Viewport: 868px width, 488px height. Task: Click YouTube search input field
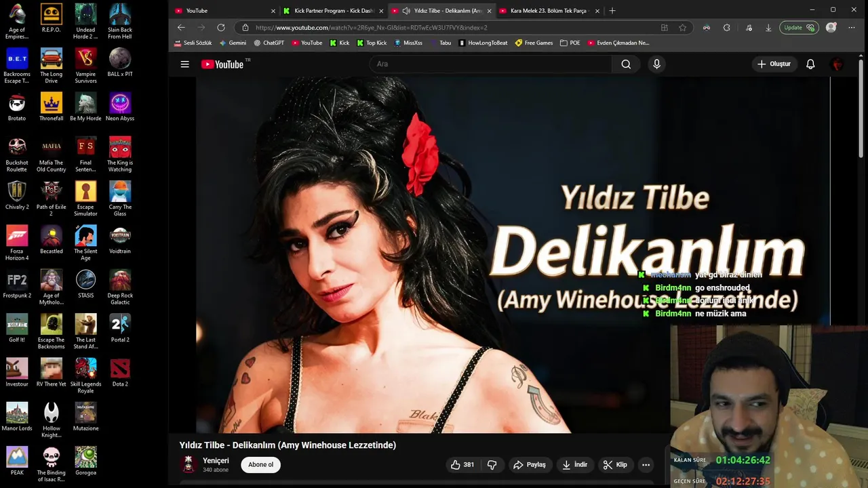click(x=491, y=64)
